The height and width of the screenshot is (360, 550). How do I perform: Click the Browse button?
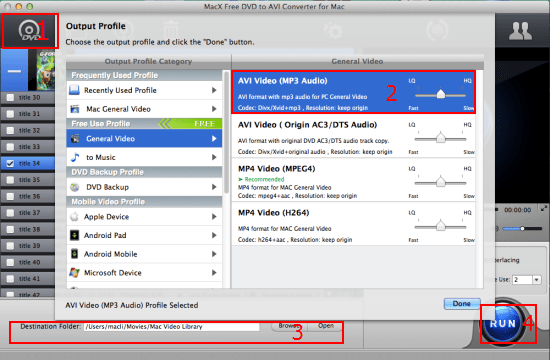coord(289,326)
